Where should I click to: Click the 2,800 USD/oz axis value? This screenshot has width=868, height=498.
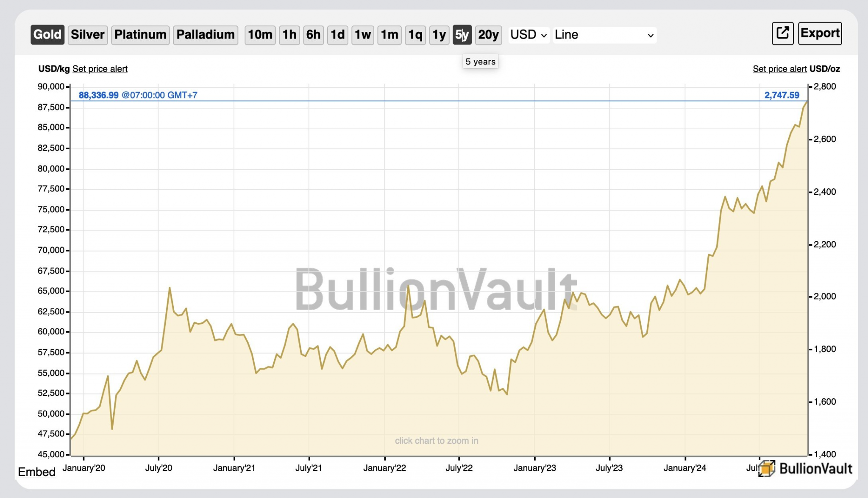[825, 87]
